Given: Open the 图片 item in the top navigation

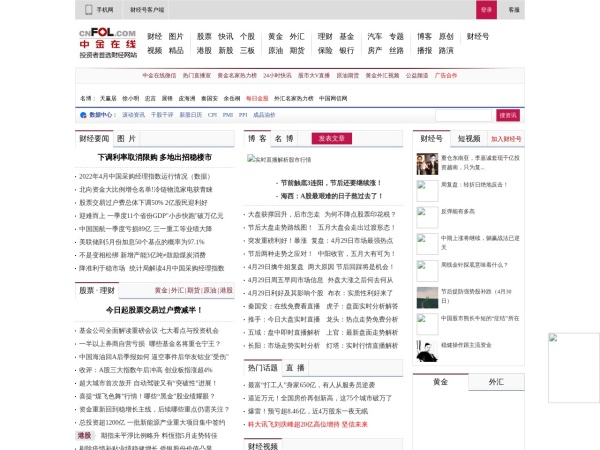Looking at the screenshot, I should click(x=176, y=36).
